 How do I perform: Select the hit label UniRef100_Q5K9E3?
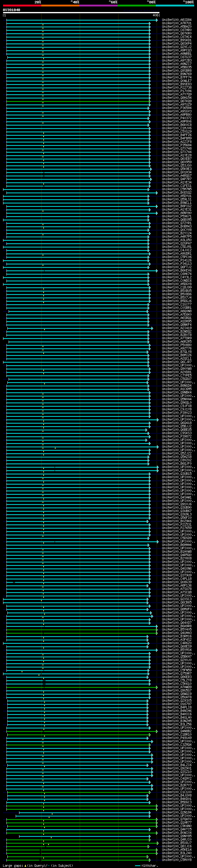pyautogui.click(x=177, y=169)
